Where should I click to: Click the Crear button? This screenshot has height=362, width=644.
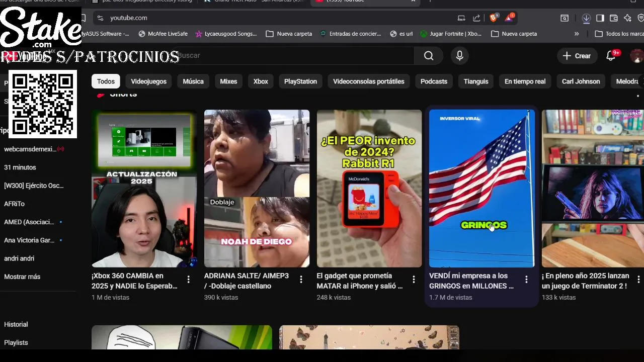tap(577, 56)
